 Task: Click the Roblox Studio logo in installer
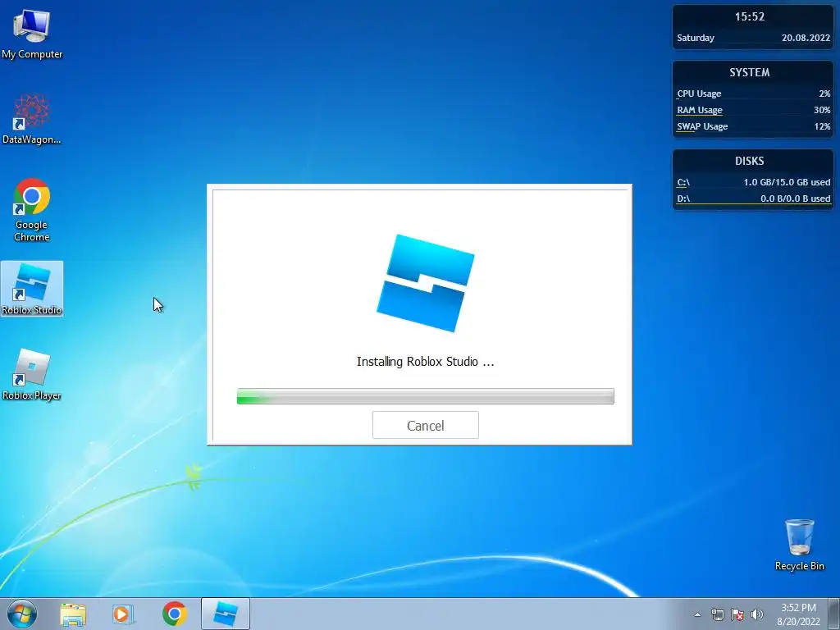[x=426, y=283]
